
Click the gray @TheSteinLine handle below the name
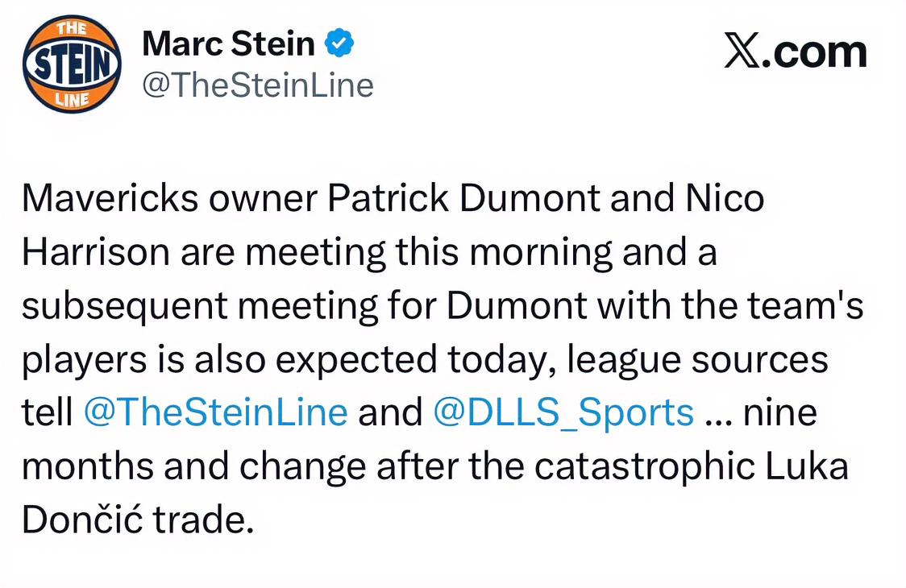point(258,85)
